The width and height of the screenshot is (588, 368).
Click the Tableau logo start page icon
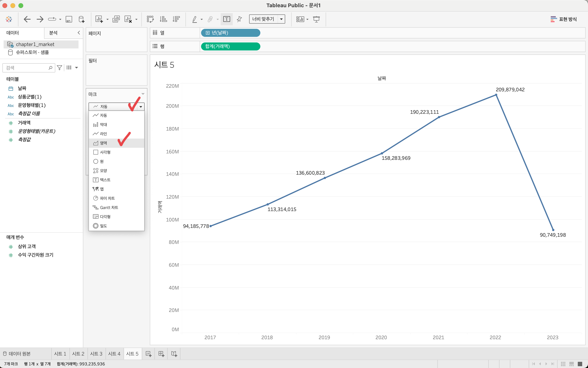click(9, 19)
